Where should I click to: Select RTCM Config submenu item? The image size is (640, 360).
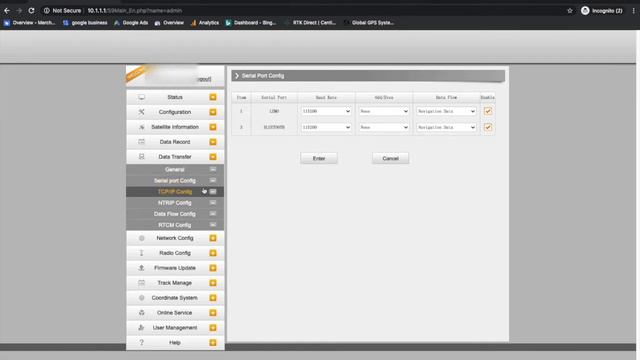[175, 225]
